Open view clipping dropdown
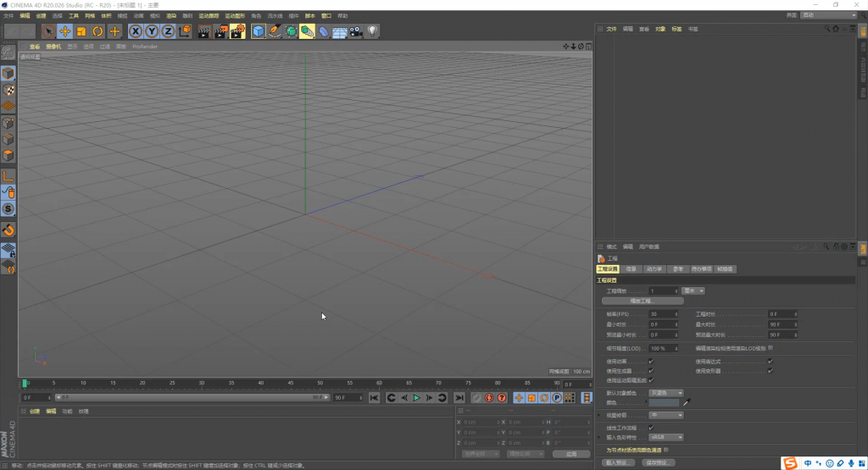 [x=666, y=415]
